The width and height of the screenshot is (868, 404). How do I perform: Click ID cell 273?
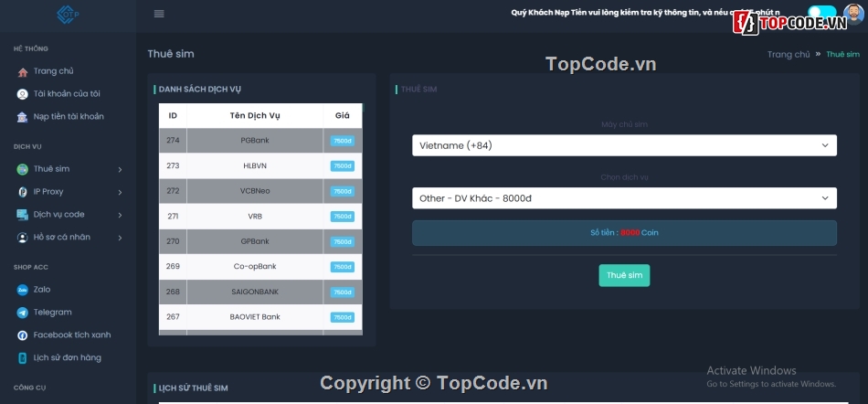[x=173, y=166]
